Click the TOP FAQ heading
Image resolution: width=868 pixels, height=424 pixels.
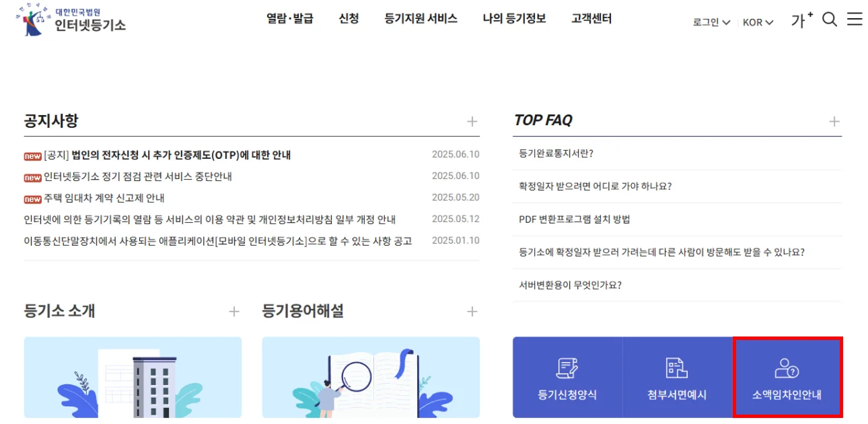click(543, 120)
